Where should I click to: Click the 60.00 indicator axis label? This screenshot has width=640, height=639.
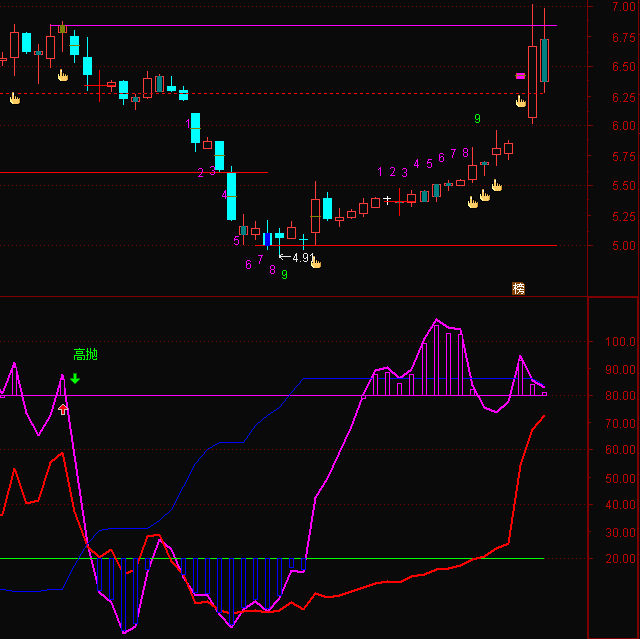tap(620, 450)
